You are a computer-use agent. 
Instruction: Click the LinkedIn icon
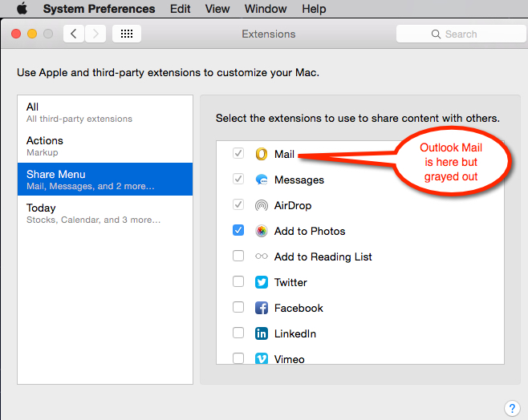(x=262, y=333)
